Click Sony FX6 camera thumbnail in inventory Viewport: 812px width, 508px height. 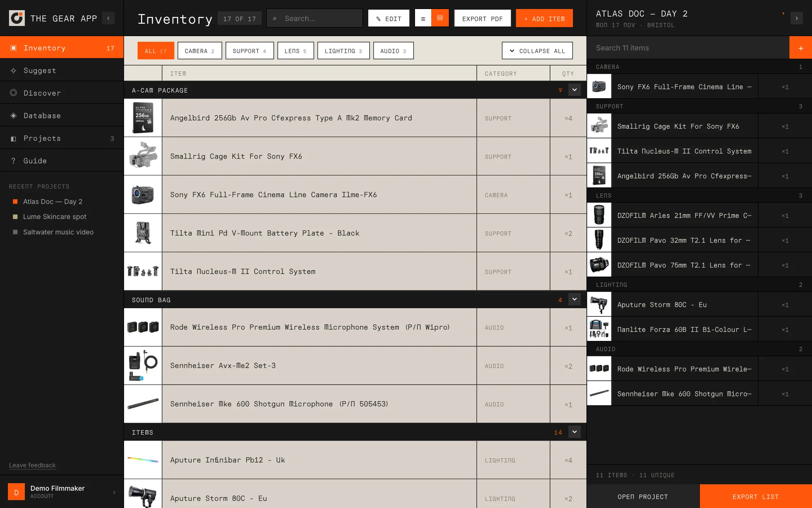[x=143, y=195]
